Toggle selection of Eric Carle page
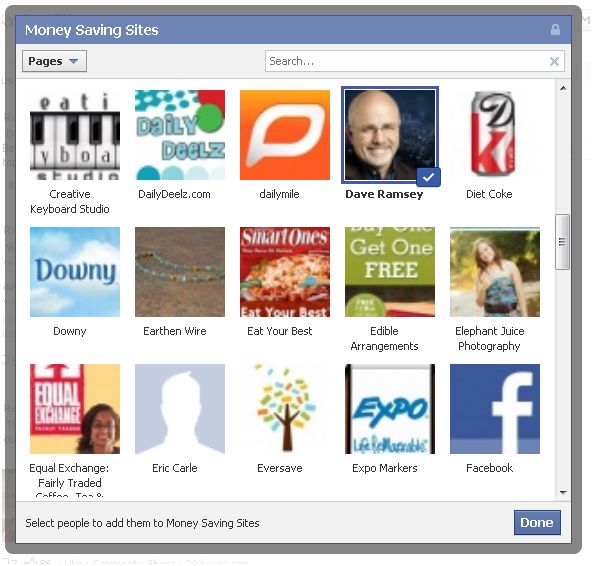Screen dimensions: 593x566 (180, 409)
